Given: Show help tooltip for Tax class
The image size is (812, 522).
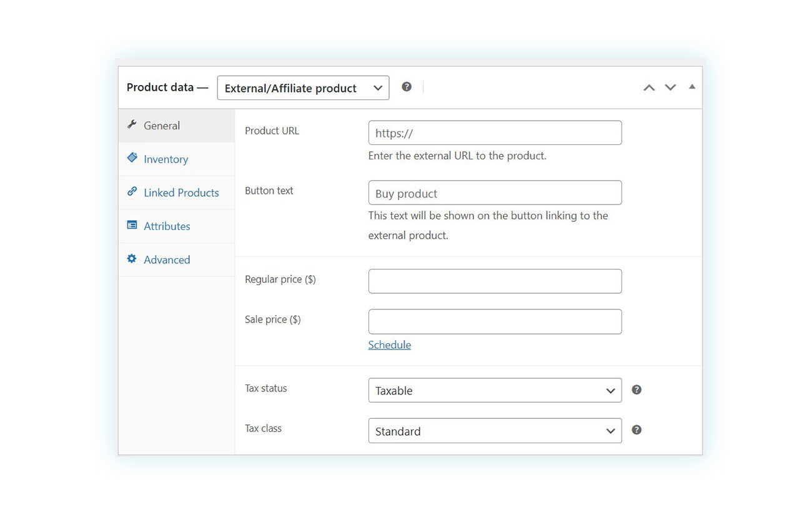Looking at the screenshot, I should point(636,429).
